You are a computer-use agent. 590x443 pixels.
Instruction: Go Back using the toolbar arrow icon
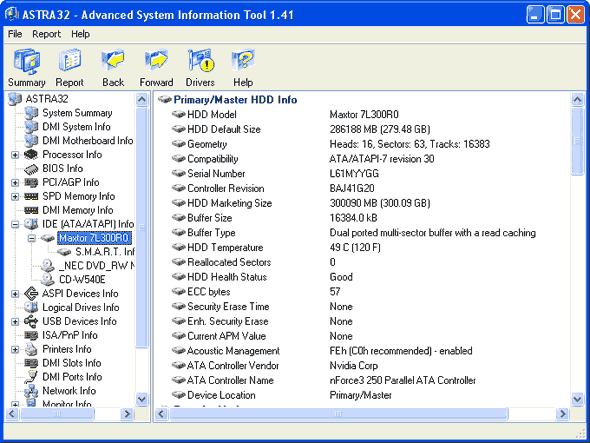click(113, 60)
